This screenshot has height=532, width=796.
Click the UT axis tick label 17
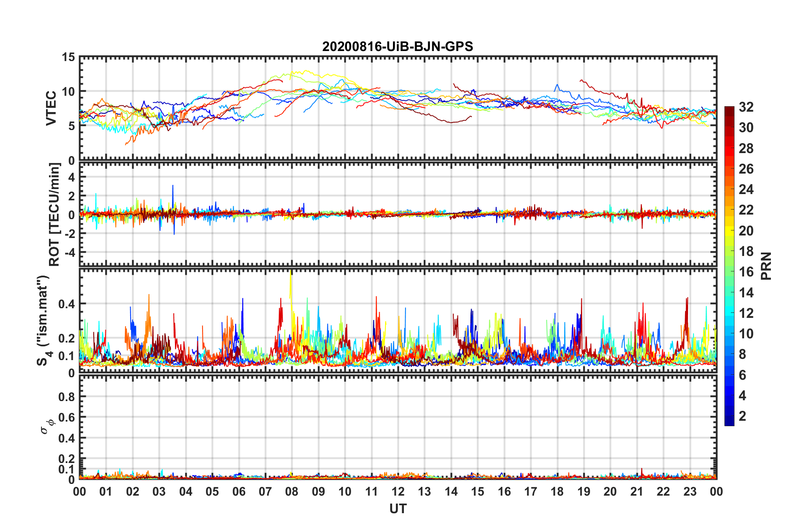(x=531, y=491)
